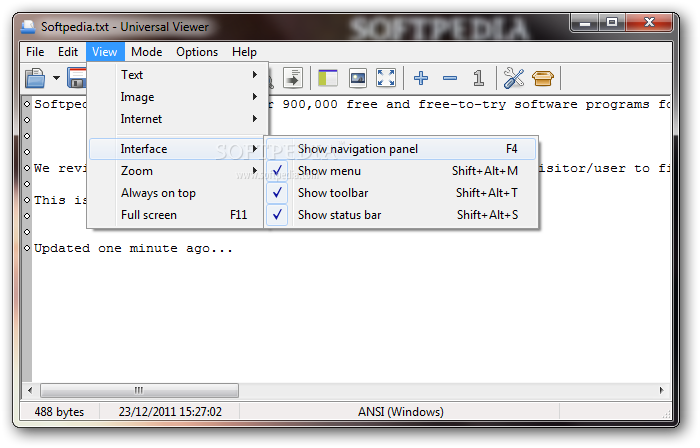Screen dimensions: 700x448
Task: Open the Mode menu
Action: click(146, 52)
